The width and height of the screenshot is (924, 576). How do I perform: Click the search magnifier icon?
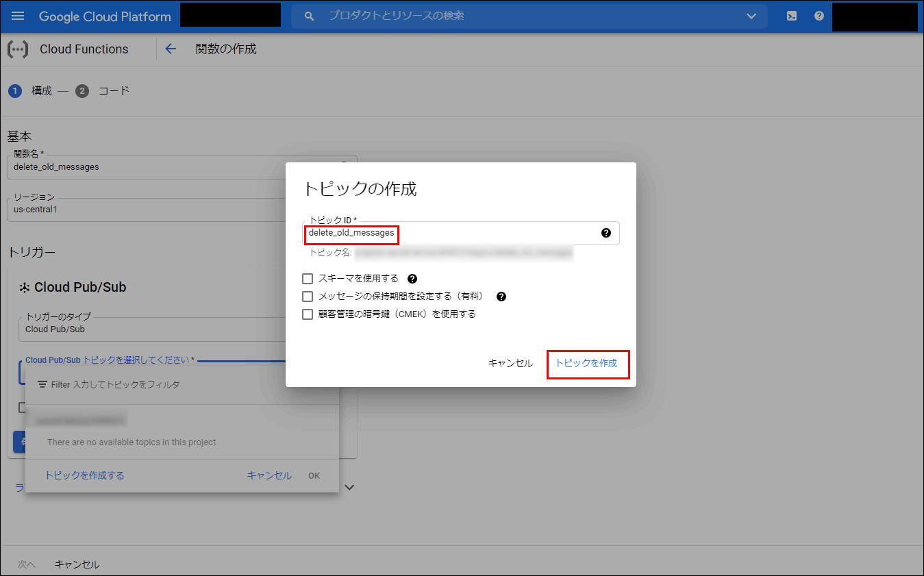310,16
